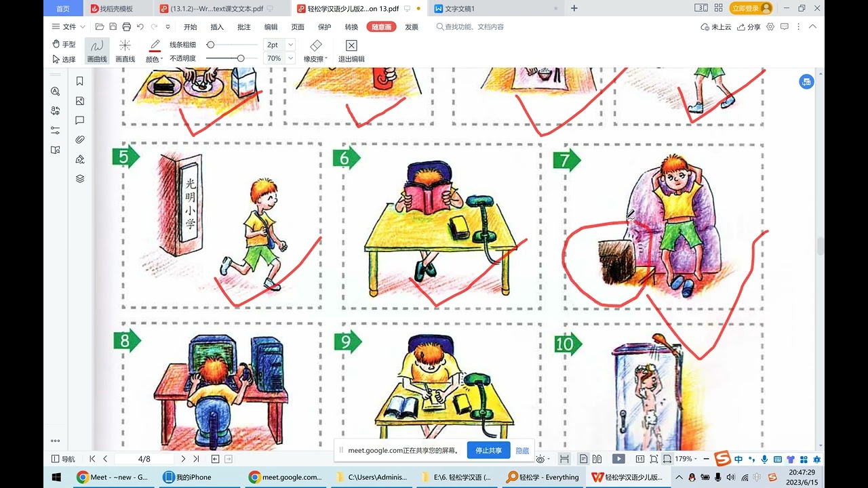The height and width of the screenshot is (488, 868).
Task: Switch to the 开始 ribbon tab
Action: [190, 27]
